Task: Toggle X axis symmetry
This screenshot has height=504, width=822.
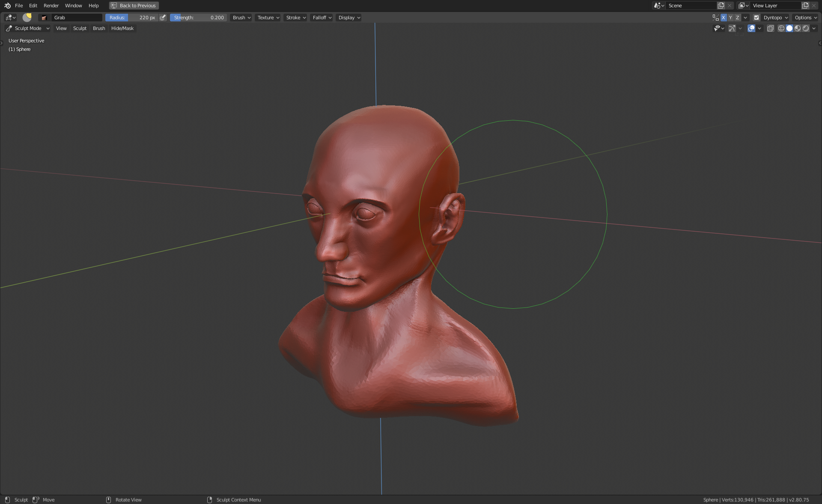Action: point(724,18)
